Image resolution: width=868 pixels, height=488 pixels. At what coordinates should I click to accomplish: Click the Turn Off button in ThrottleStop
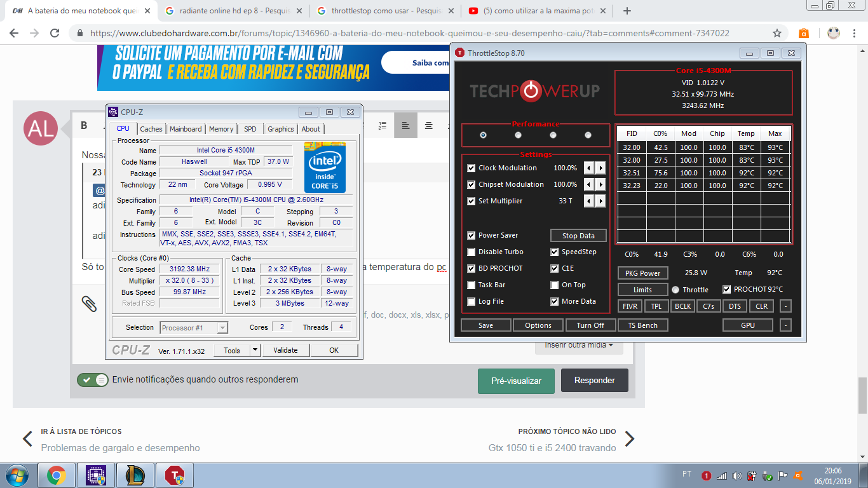tap(590, 325)
